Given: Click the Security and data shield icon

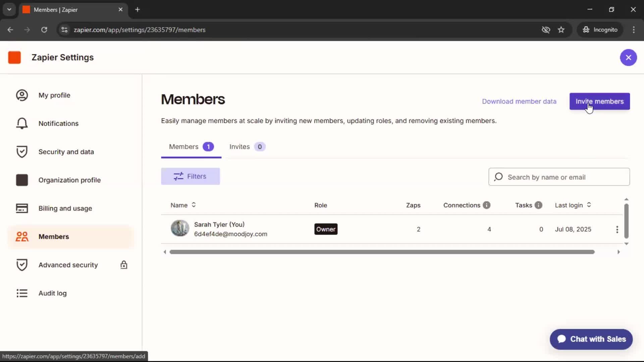Looking at the screenshot, I should 22,152.
